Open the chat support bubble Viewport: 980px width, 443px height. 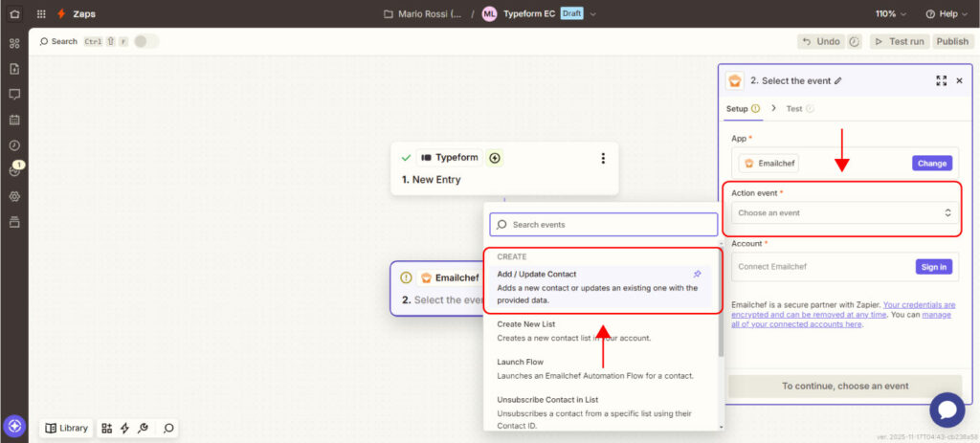(x=947, y=410)
